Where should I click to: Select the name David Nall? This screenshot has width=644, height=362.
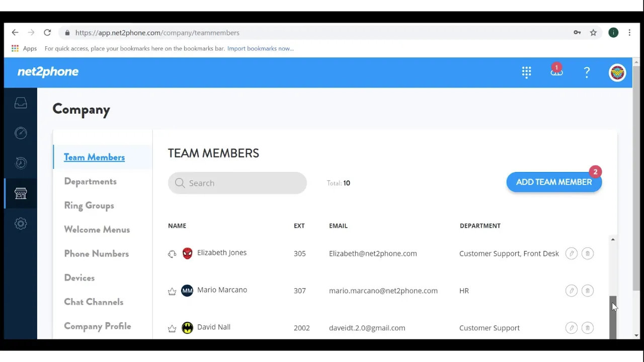[214, 327]
